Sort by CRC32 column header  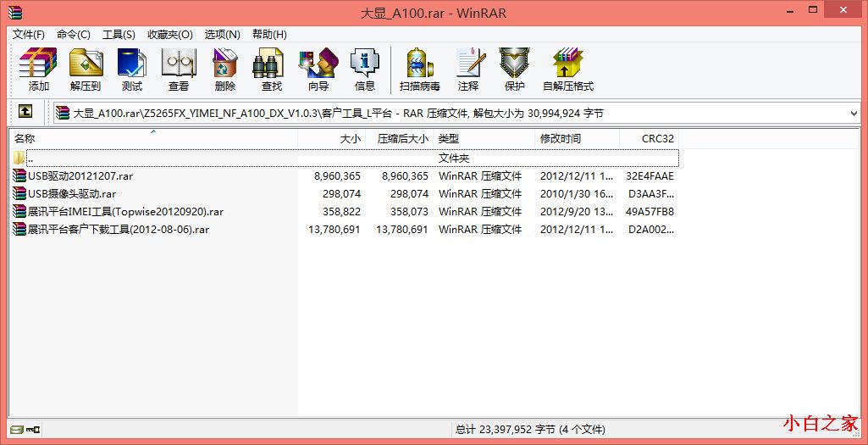[650, 138]
